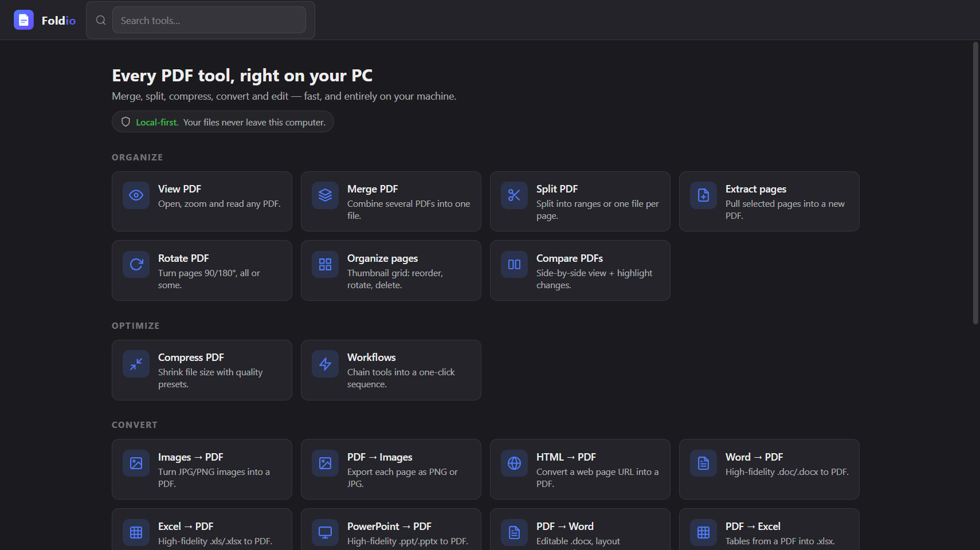Click 'Open, zoom and read any PDF.' text

[219, 204]
